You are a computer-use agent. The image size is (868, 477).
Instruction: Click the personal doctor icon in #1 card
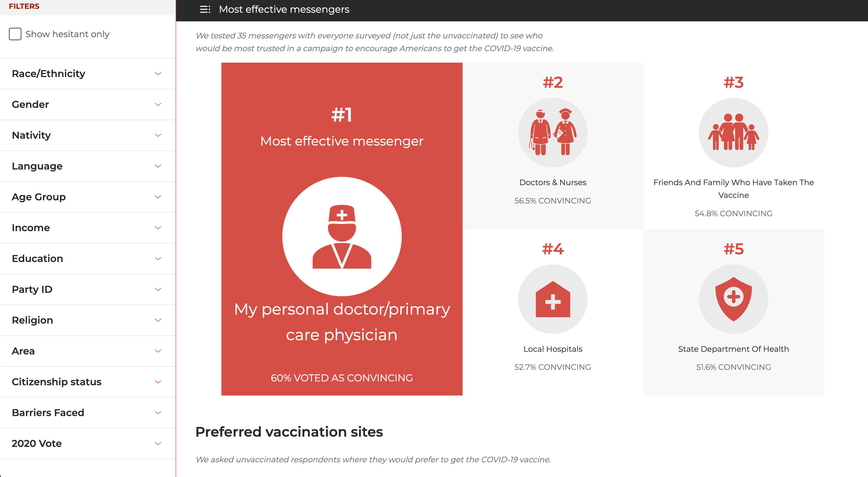tap(342, 237)
